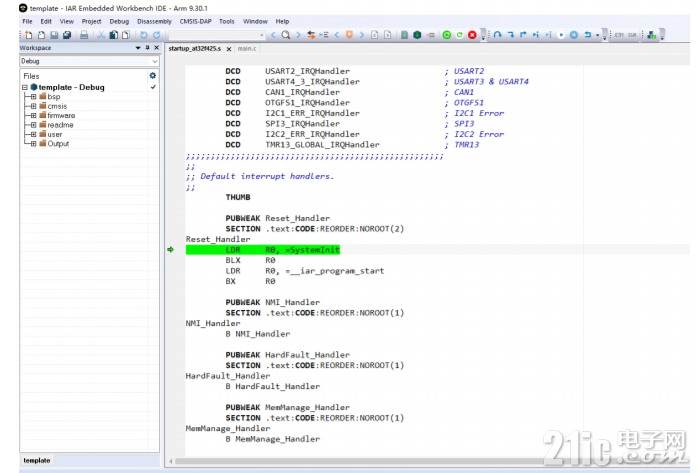The height and width of the screenshot is (473, 697).
Task: Open the Debug menu
Action: click(x=119, y=21)
